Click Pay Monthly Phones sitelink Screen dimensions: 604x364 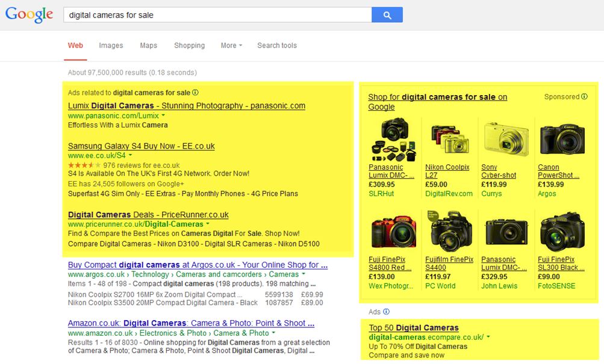213,194
